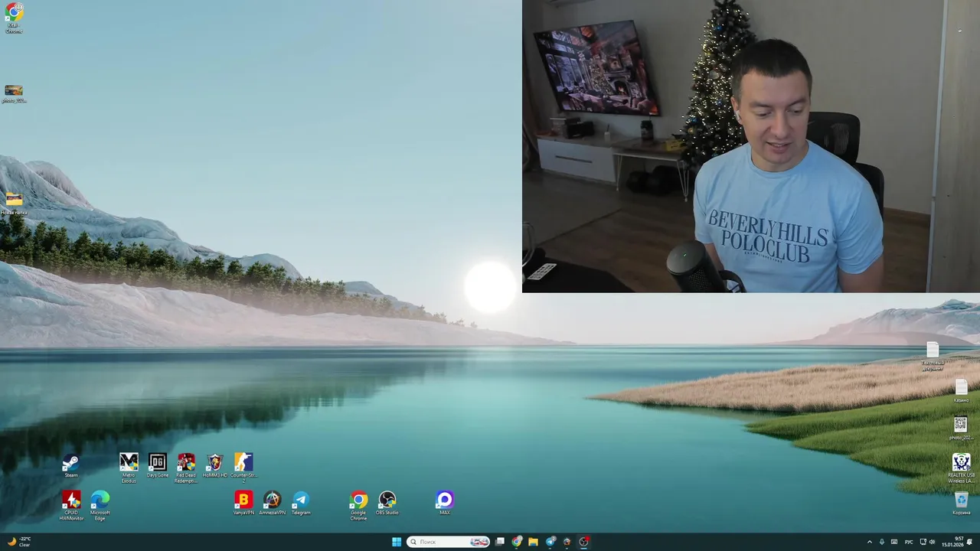Switch to OBS Studio in the taskbar
The image size is (980, 551).
pos(584,542)
